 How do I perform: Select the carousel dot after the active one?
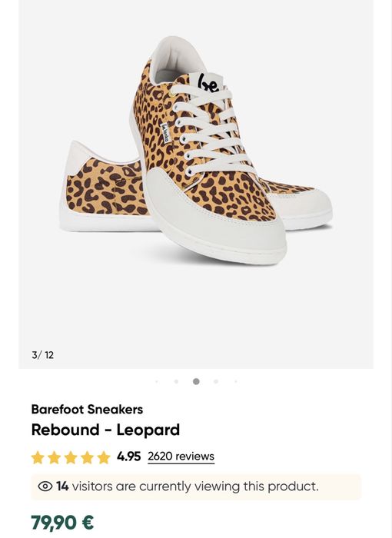(x=216, y=381)
